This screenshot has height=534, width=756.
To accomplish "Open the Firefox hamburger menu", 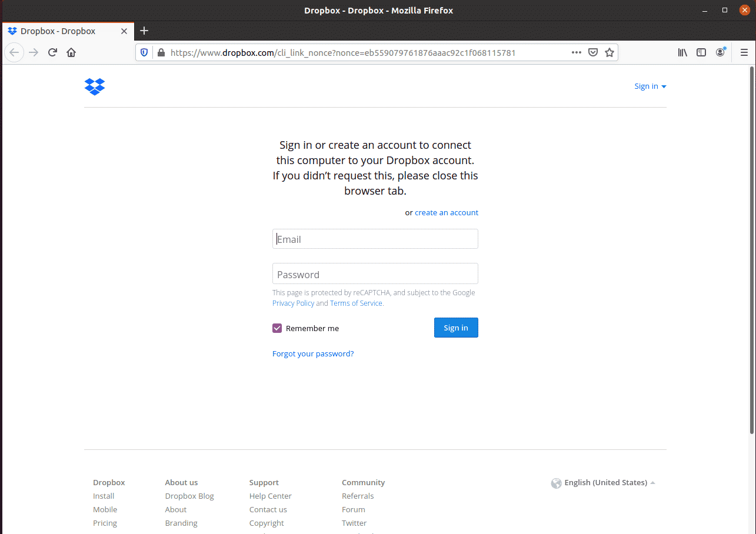I will (x=744, y=52).
